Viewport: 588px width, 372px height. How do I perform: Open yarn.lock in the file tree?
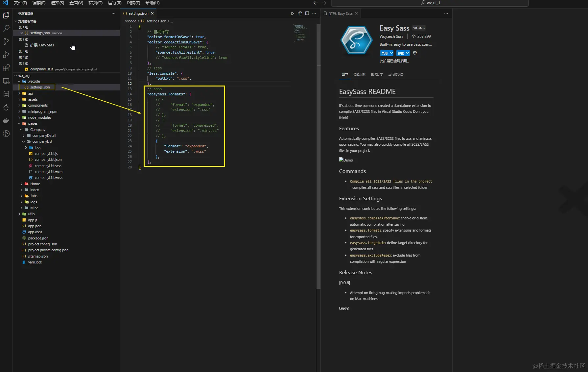pos(35,262)
